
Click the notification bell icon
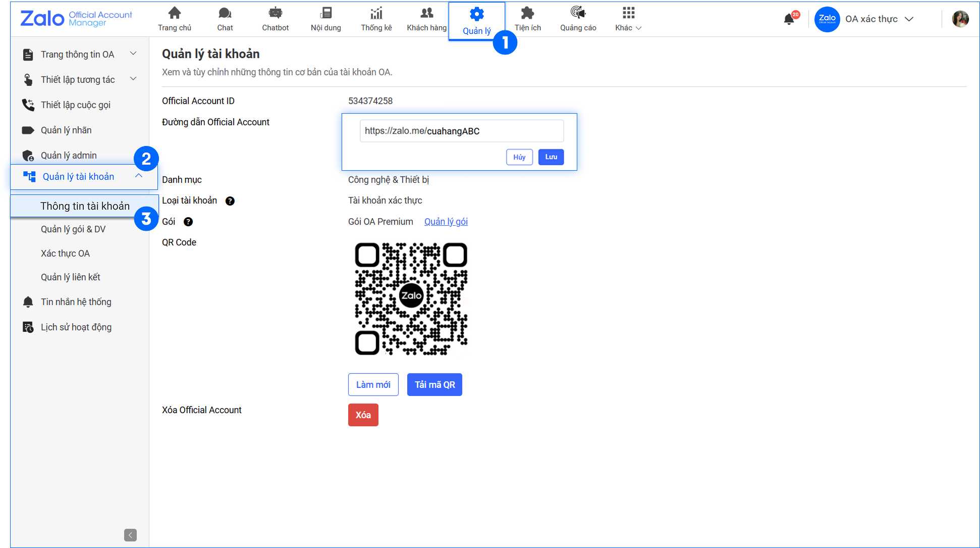789,19
